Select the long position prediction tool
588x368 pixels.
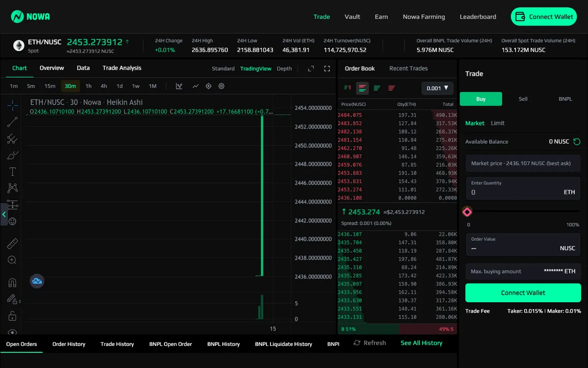[13, 205]
